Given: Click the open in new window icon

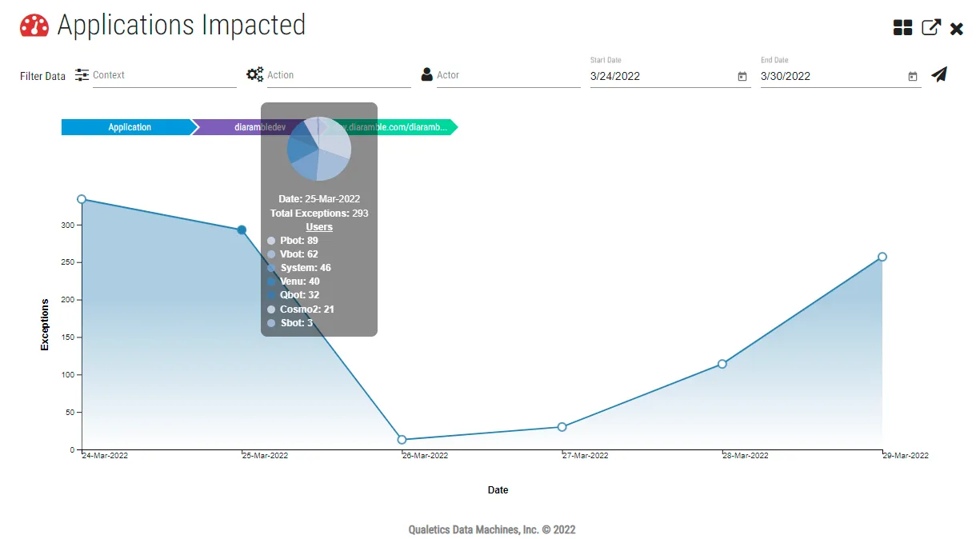Looking at the screenshot, I should click(x=930, y=28).
